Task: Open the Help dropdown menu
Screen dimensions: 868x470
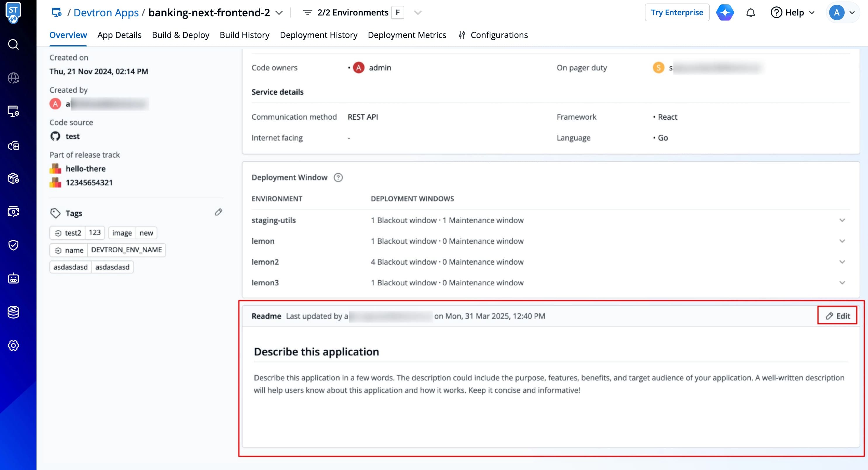Action: (x=793, y=13)
